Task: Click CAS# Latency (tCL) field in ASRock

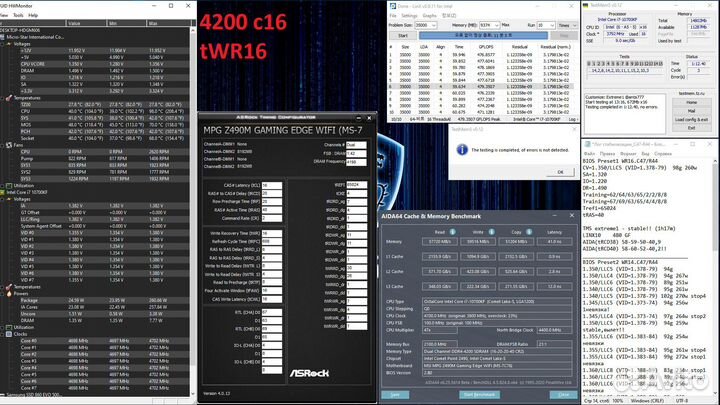Action: click(271, 186)
